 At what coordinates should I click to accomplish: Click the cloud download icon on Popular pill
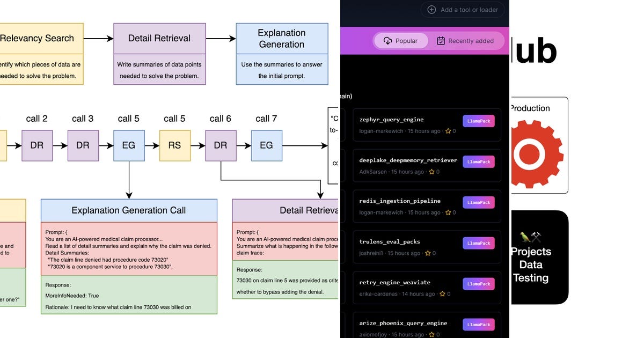[x=388, y=40]
